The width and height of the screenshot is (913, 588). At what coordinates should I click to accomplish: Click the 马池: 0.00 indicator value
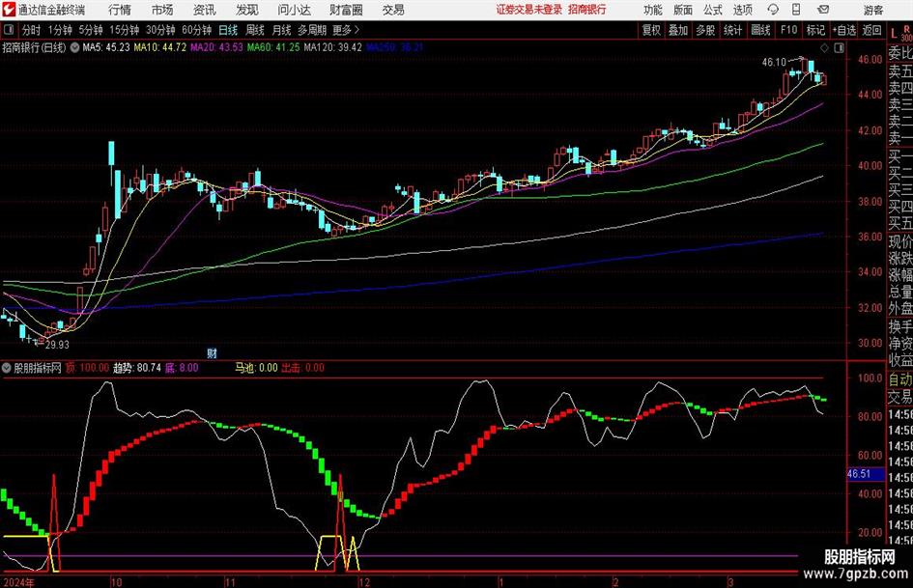coord(256,368)
